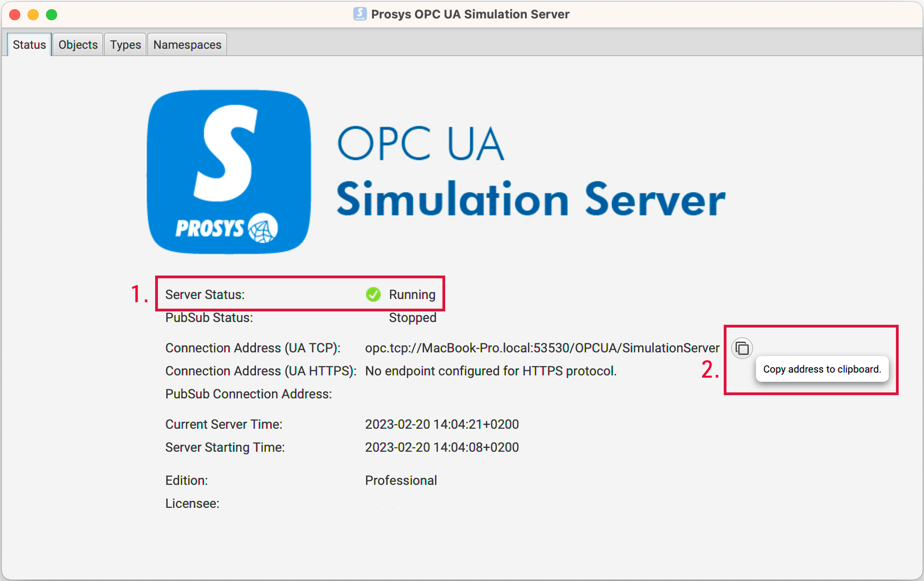This screenshot has width=924, height=581.
Task: Click the Stopped PubSub status value
Action: point(413,317)
